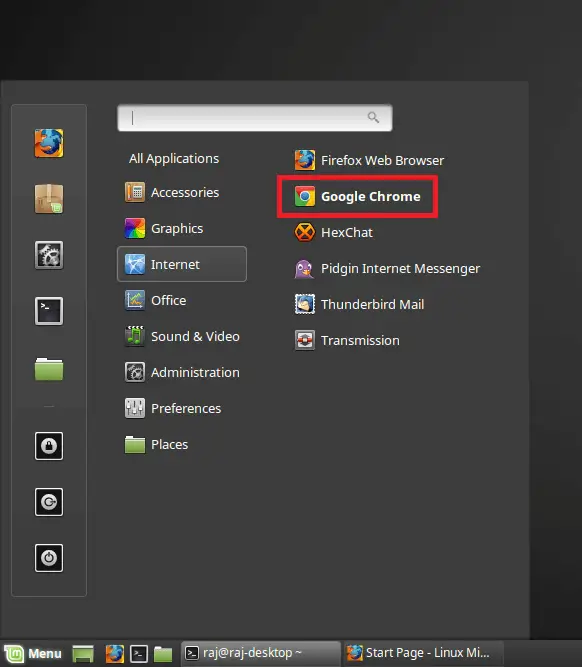The image size is (582, 667).
Task: Select the Internet category
Action: (182, 264)
